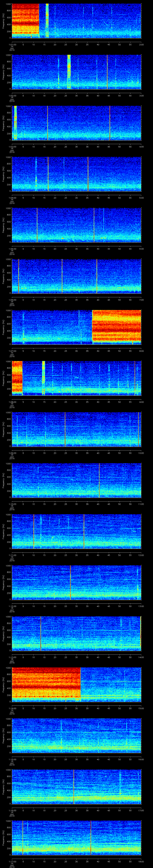
Task: Click the "1:11:00" start time label
Action: point(12,555)
